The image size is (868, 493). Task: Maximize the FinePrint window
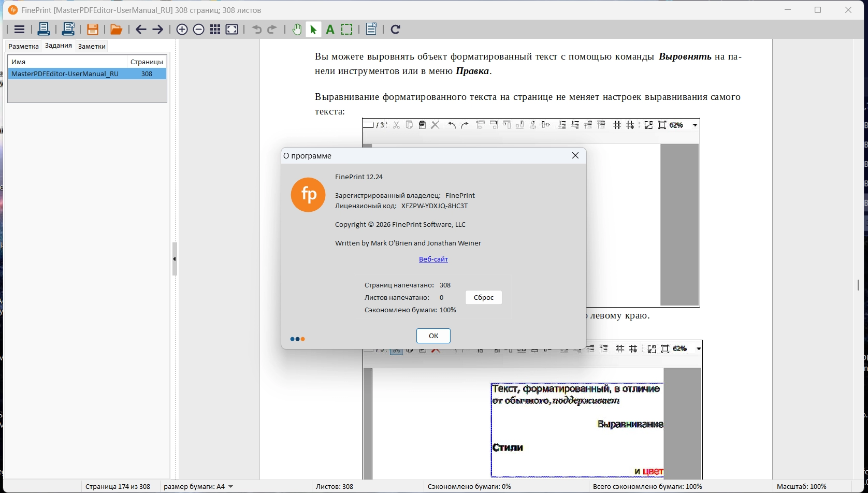(818, 10)
